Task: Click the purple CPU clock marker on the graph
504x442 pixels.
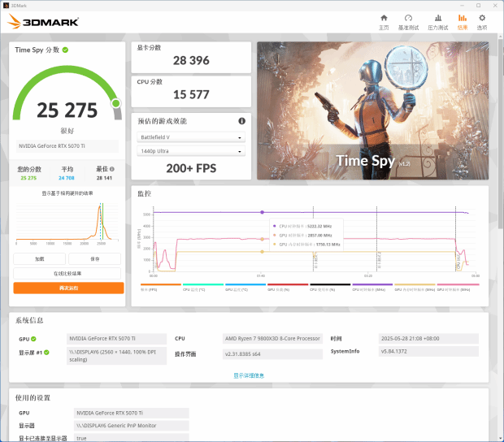Action: click(263, 212)
